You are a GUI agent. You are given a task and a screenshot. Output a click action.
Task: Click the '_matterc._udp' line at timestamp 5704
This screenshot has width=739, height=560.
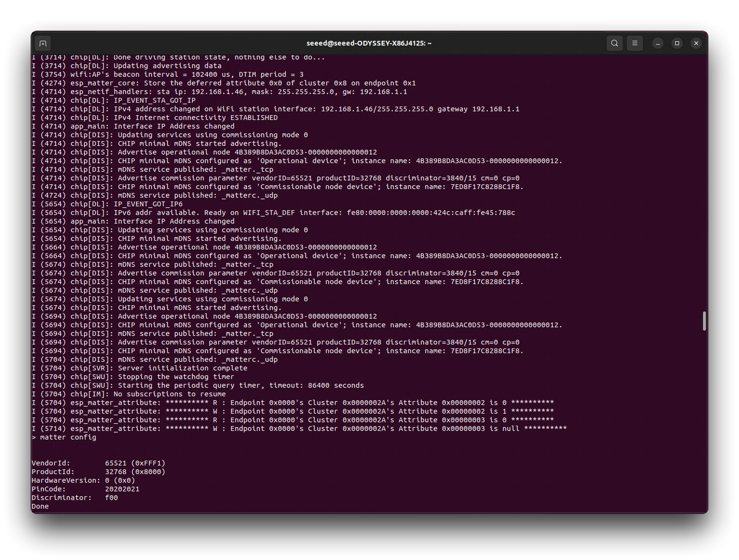(155, 359)
